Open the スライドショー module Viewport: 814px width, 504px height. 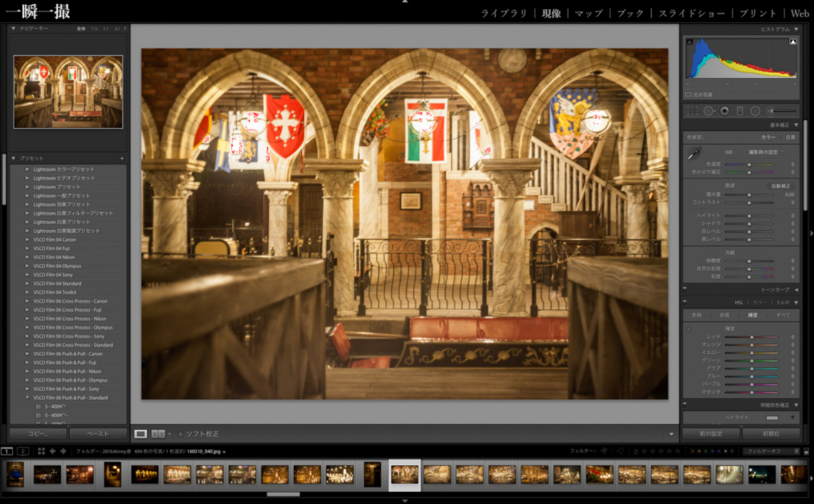691,13
